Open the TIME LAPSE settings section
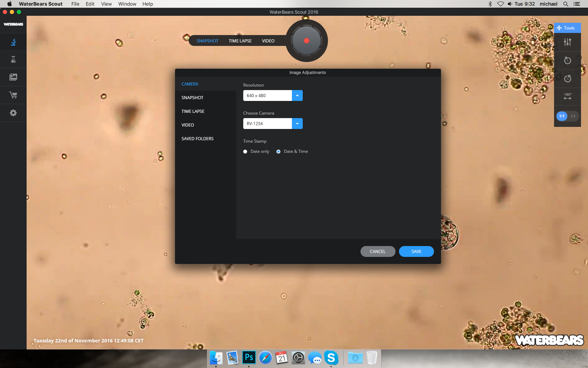 point(205,111)
